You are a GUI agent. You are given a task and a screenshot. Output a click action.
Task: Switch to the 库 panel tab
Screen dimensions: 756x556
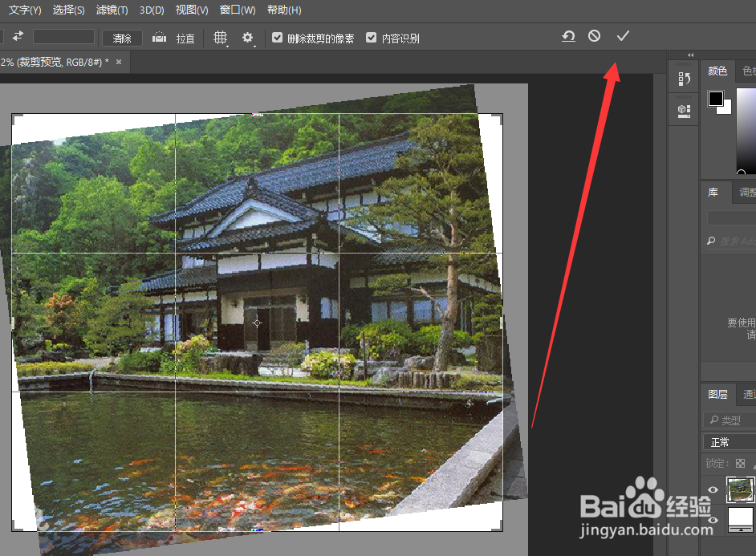pyautogui.click(x=713, y=193)
